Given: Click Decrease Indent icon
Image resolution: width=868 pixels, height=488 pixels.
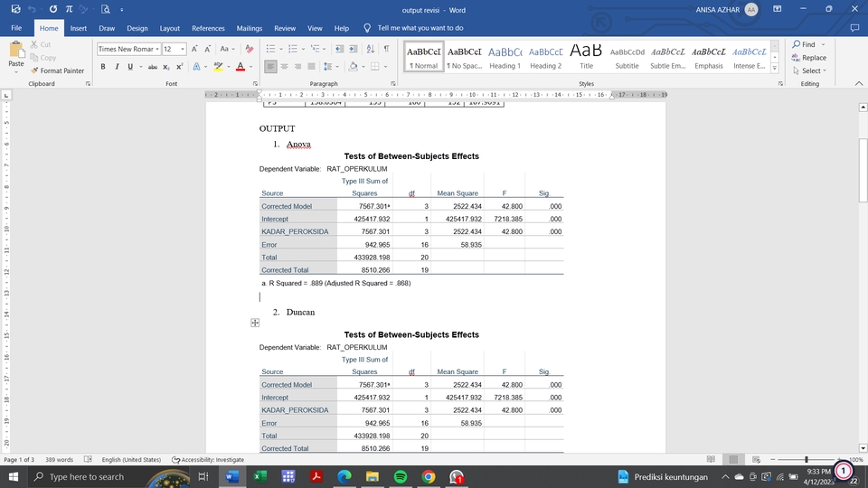Looking at the screenshot, I should 339,49.
